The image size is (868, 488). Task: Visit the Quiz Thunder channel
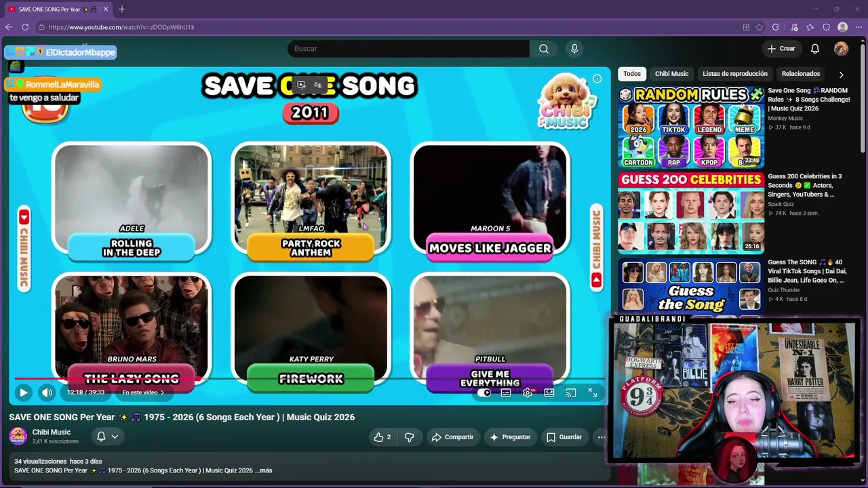coord(784,290)
